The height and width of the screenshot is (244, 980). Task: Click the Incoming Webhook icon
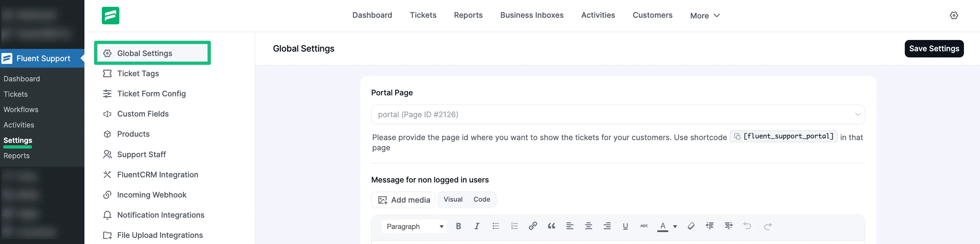(x=107, y=194)
